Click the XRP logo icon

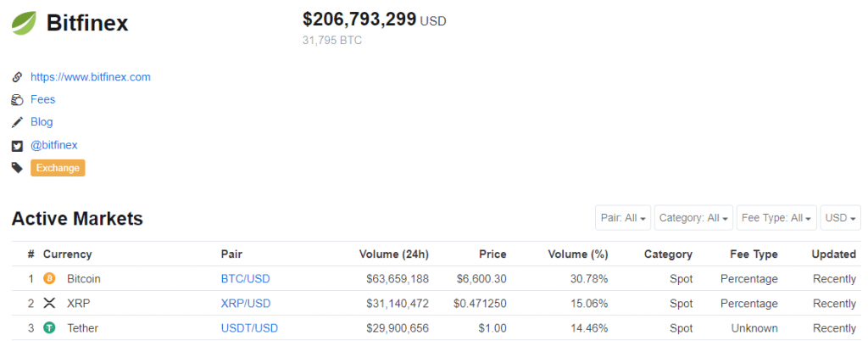pos(49,304)
